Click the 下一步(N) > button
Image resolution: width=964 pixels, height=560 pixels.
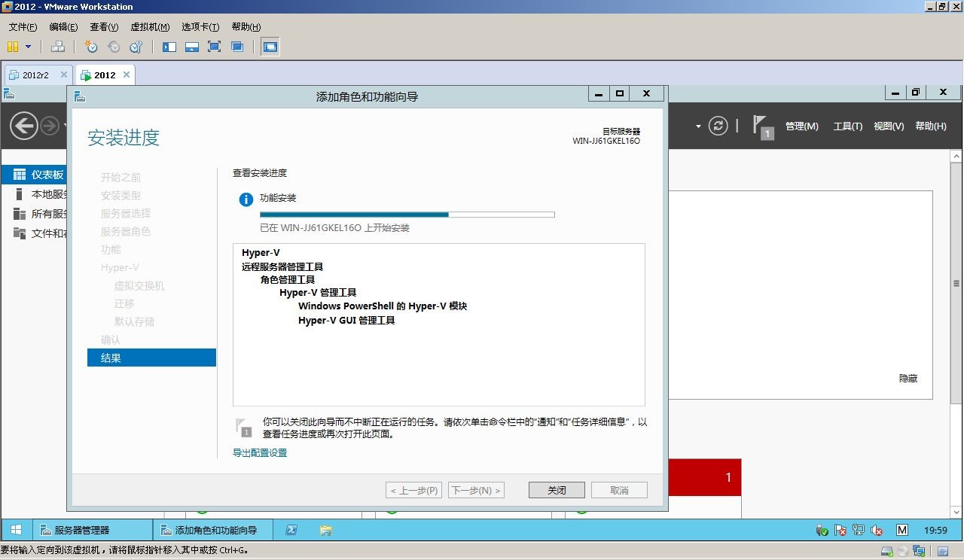(x=476, y=490)
